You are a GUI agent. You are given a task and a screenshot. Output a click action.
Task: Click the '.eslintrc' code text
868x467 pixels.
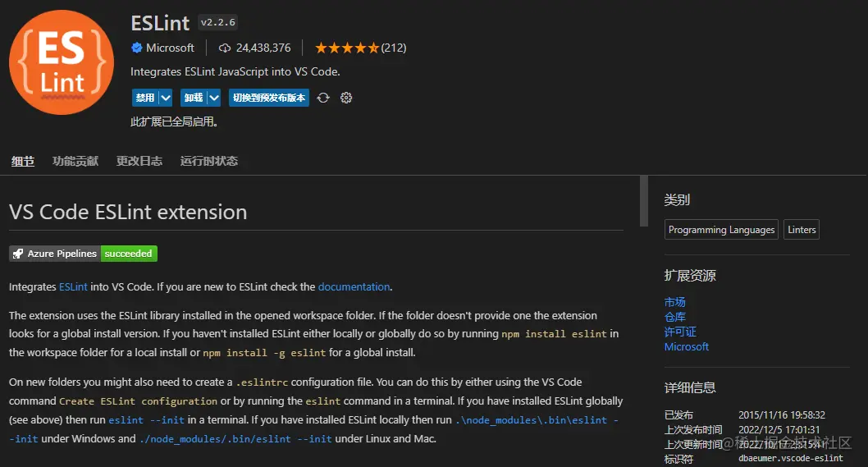[262, 382]
